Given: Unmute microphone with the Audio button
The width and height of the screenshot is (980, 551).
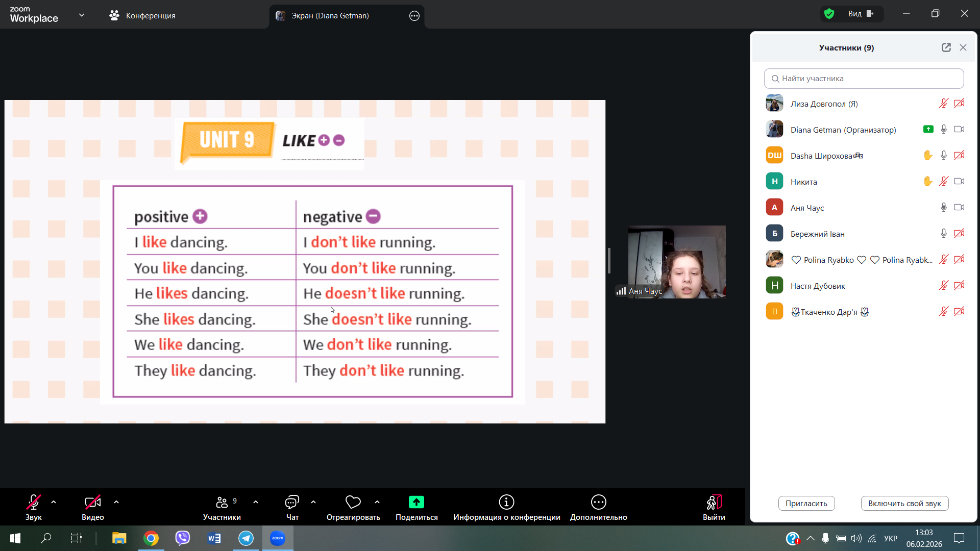Looking at the screenshot, I should (34, 503).
